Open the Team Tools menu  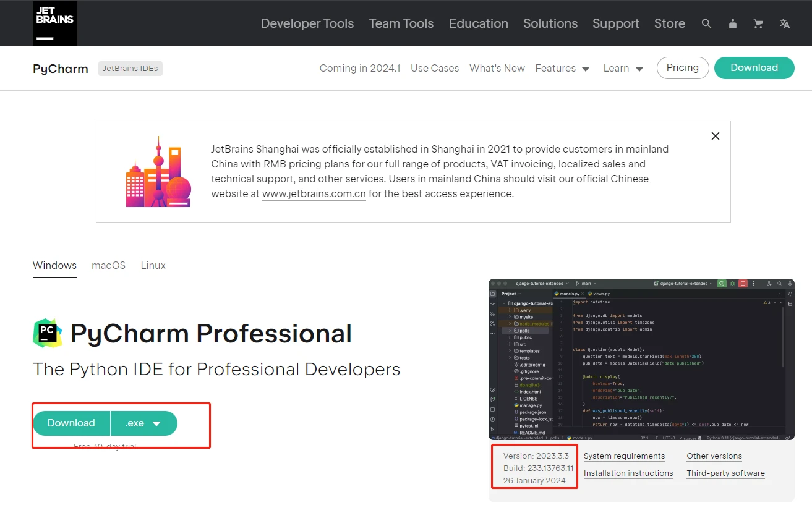pyautogui.click(x=401, y=23)
